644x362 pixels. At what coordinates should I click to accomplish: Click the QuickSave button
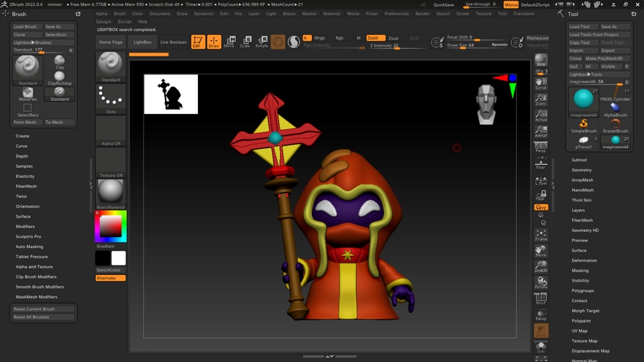point(443,5)
